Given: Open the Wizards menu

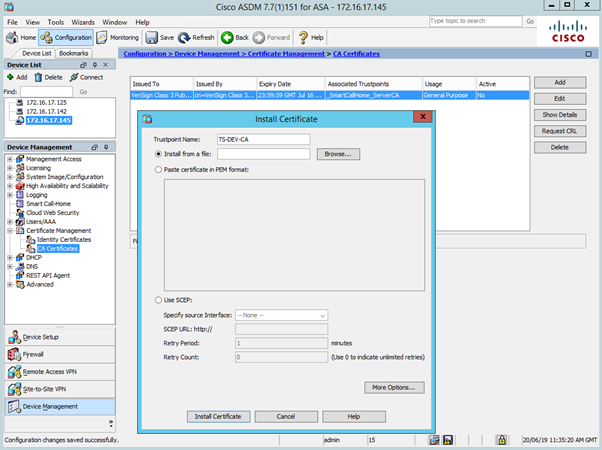Looking at the screenshot, I should 83,21.
